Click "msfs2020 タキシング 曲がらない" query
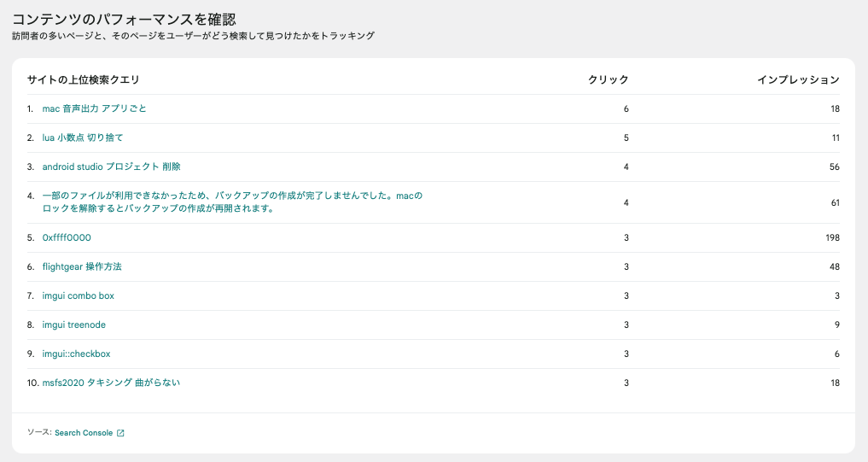The width and height of the screenshot is (868, 462). 111,383
